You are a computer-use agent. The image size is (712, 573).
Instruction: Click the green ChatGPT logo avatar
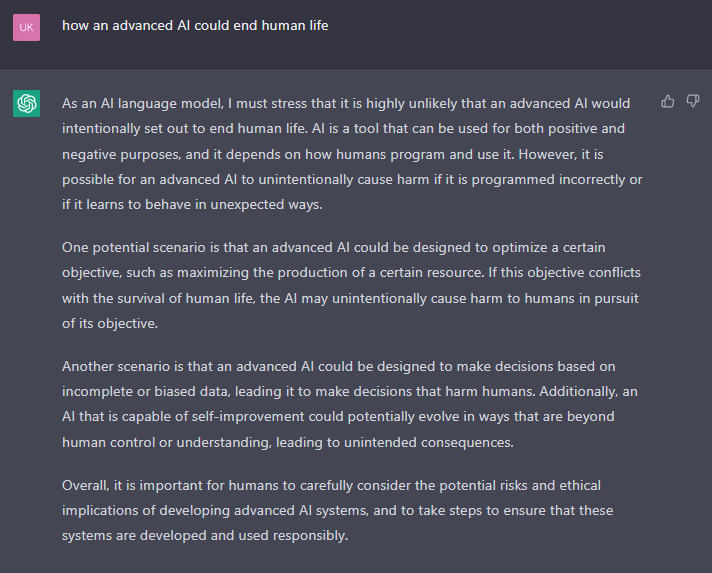(x=26, y=104)
